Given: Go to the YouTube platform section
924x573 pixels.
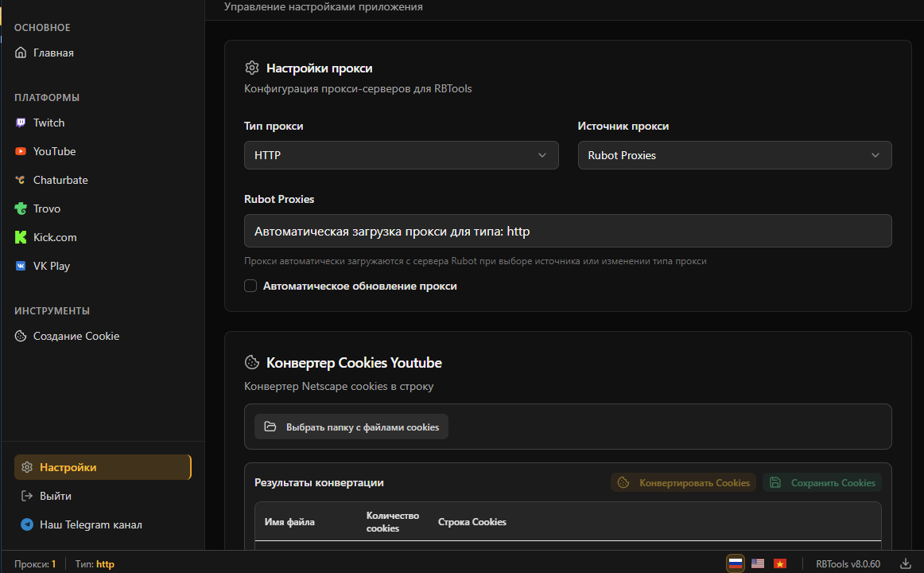Looking at the screenshot, I should [x=54, y=151].
